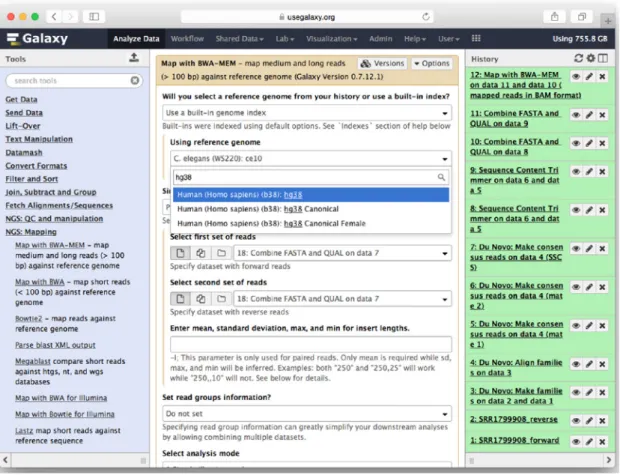Select dataset collection folder icon for first reads
This screenshot has width=620, height=475.
[221, 253]
